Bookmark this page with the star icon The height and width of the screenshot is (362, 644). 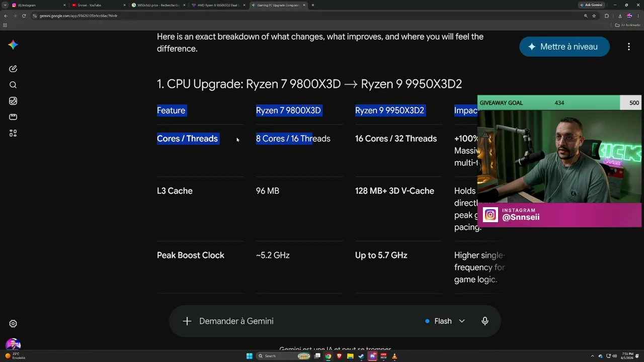[x=594, y=16]
